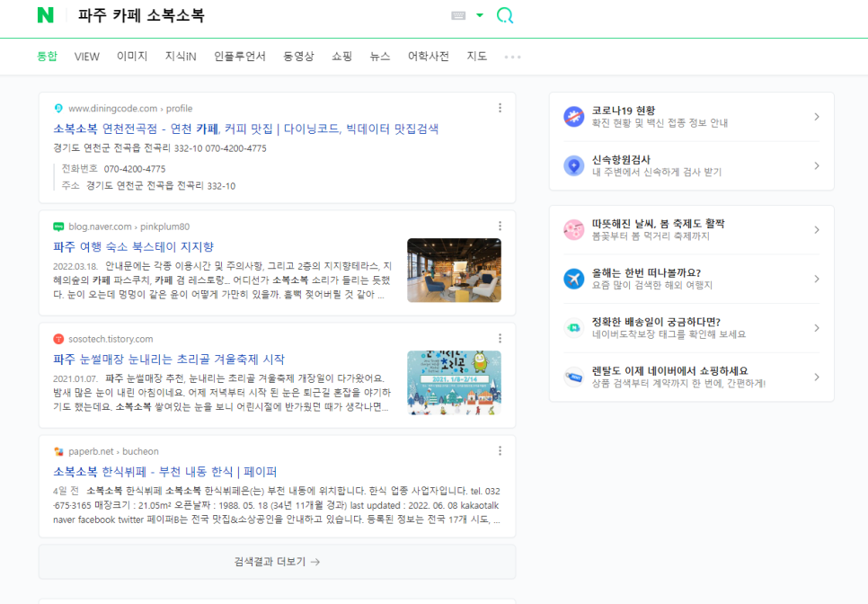The height and width of the screenshot is (604, 868).
Task: Open the winter festival poster thumbnail
Action: pyautogui.click(x=454, y=383)
